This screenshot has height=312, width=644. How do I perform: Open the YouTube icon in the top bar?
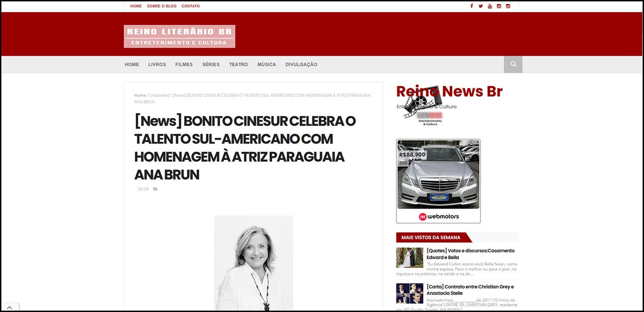[490, 6]
